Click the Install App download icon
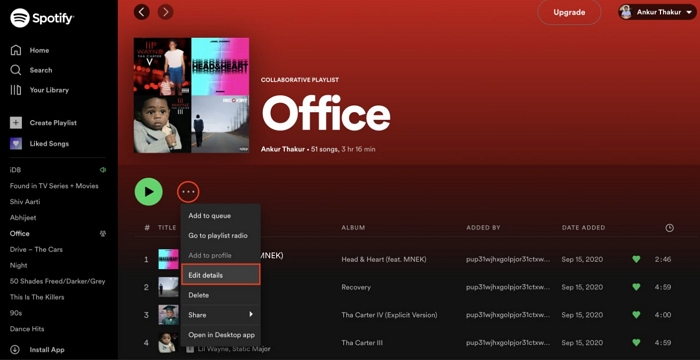The width and height of the screenshot is (700, 360). tap(16, 350)
